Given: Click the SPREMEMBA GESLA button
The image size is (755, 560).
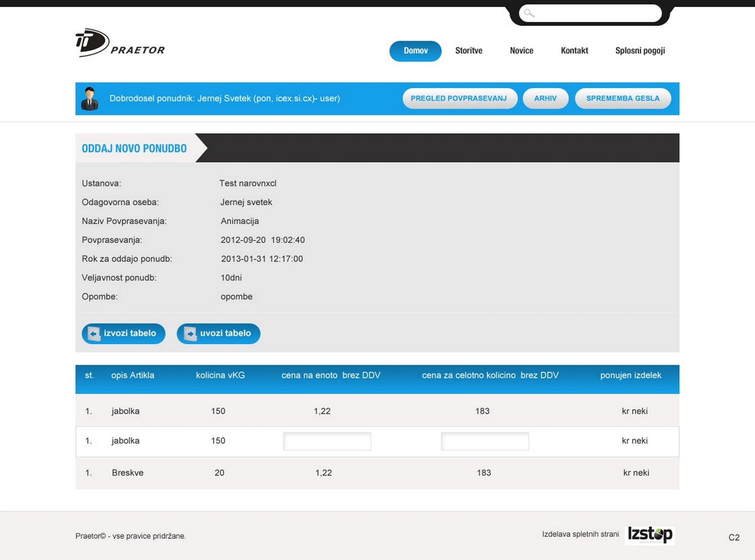Looking at the screenshot, I should click(x=623, y=99).
